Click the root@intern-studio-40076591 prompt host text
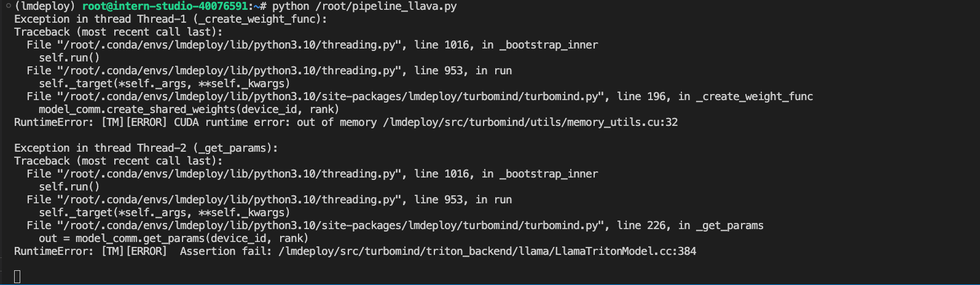 tap(166, 6)
